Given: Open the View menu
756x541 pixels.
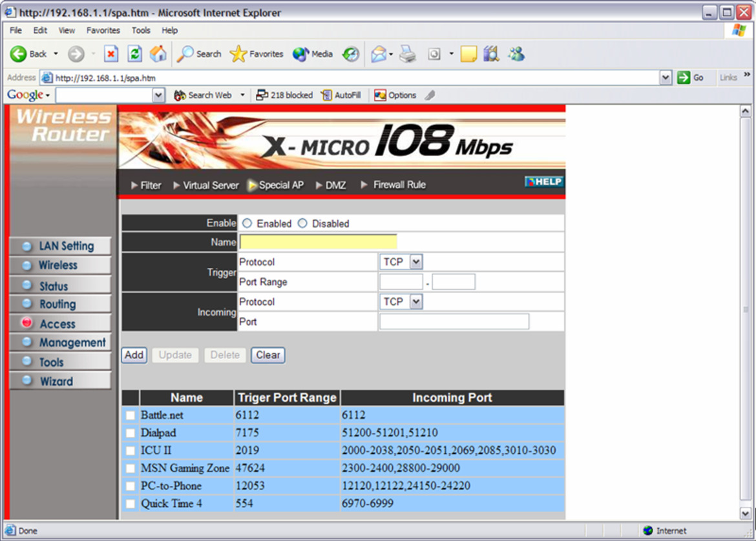Looking at the screenshot, I should [x=67, y=30].
